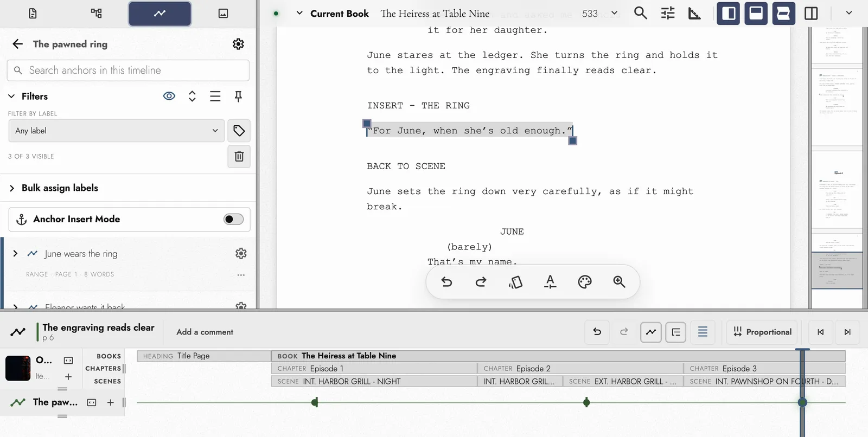Toggle the eye visibility icon in Filters
This screenshot has width=868, height=437.
point(169,96)
